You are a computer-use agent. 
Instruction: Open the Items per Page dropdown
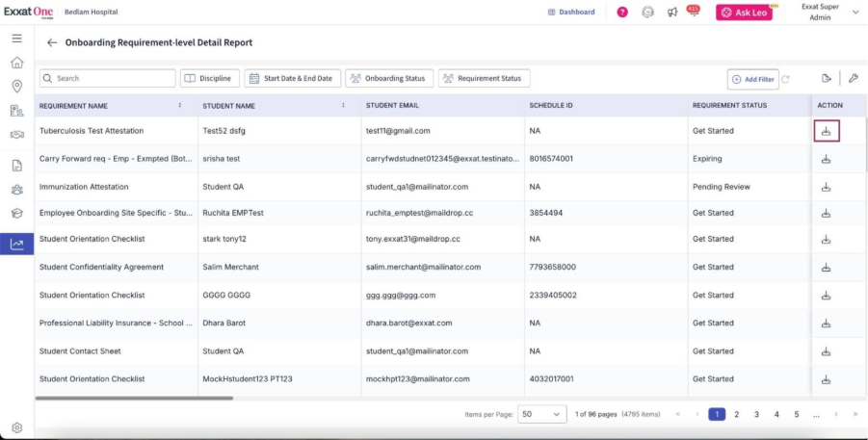542,414
